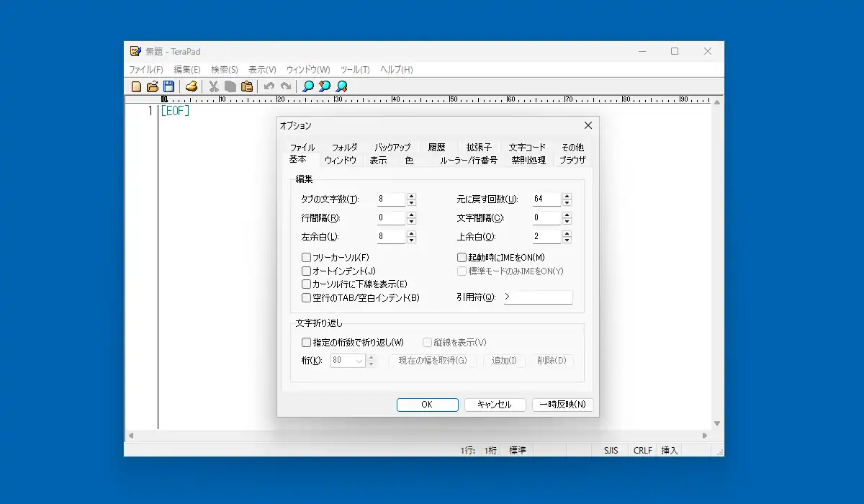This screenshot has width=864, height=504.
Task: Switch to 禁則処理 tab
Action: (528, 161)
